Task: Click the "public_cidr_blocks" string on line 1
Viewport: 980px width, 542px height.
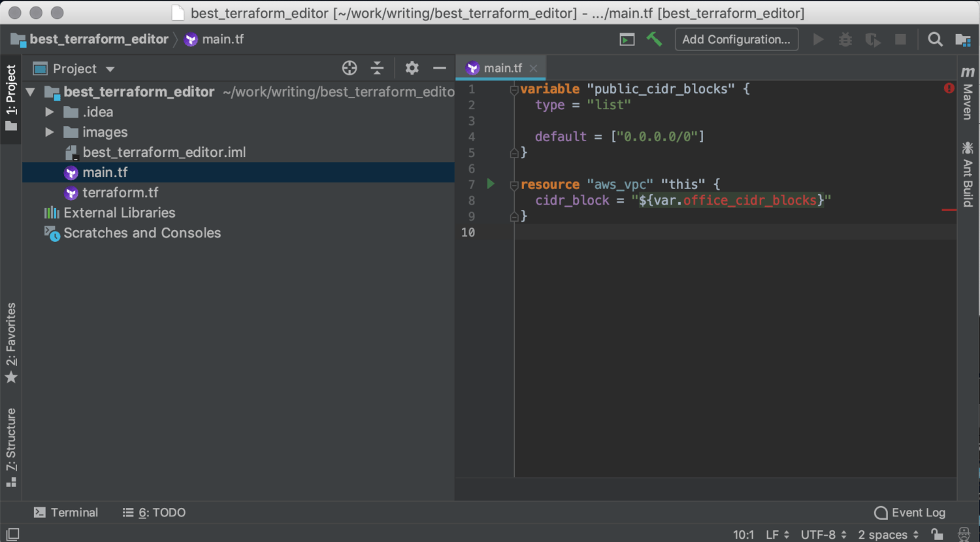Action: point(661,89)
